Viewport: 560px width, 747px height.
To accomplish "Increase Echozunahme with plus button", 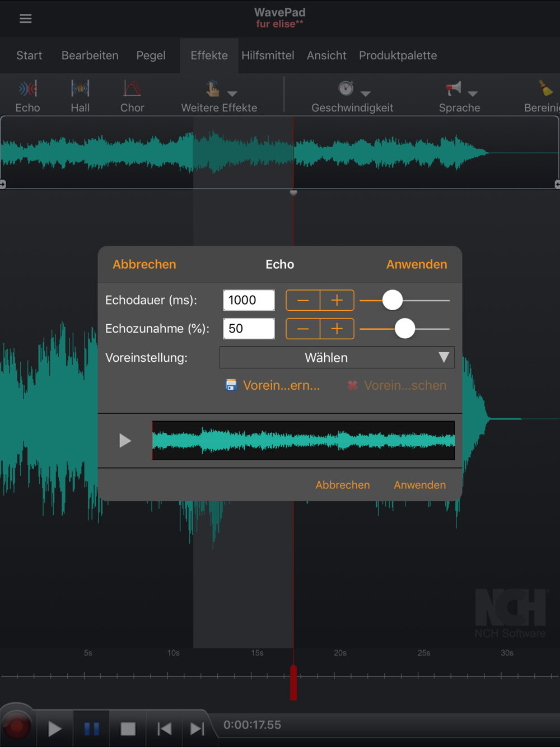I will point(337,329).
